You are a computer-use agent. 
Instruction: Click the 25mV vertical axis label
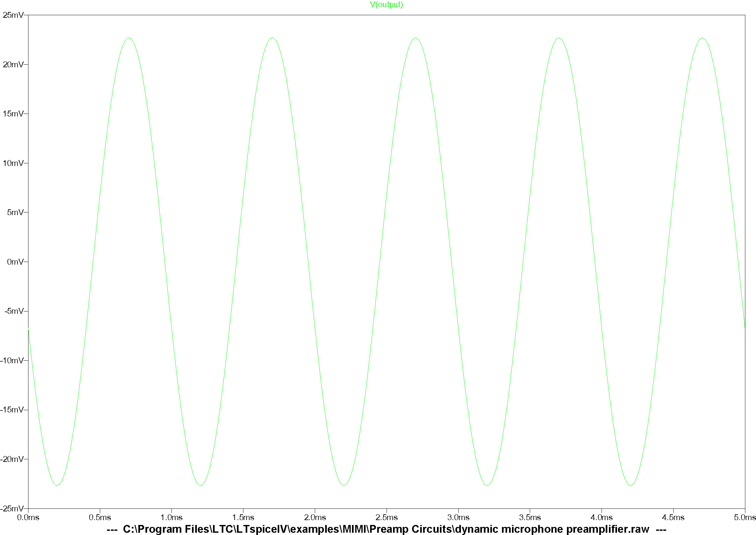pos(13,15)
